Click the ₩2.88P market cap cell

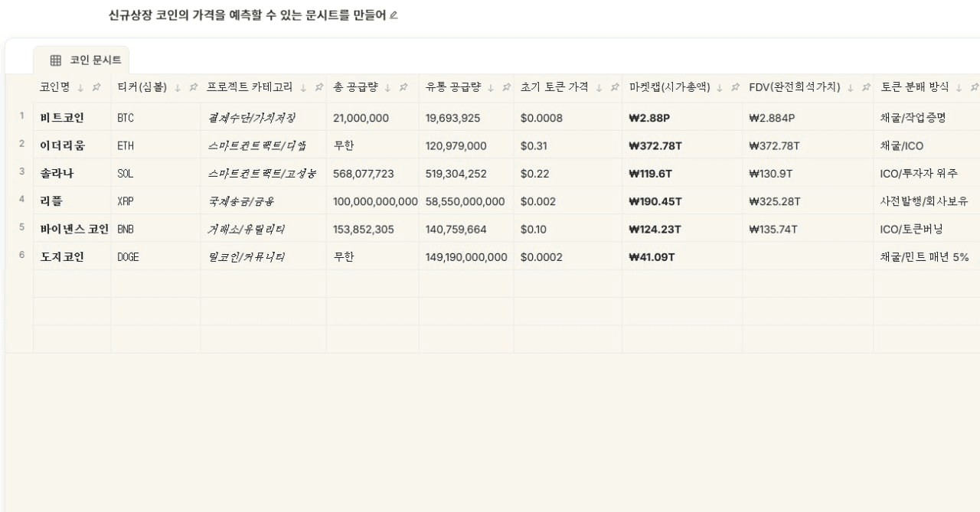[681, 117]
